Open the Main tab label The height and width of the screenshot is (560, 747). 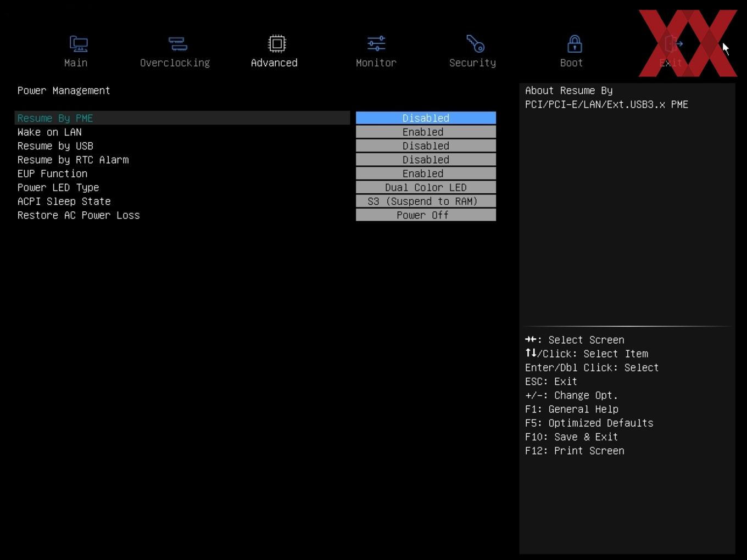pos(76,63)
